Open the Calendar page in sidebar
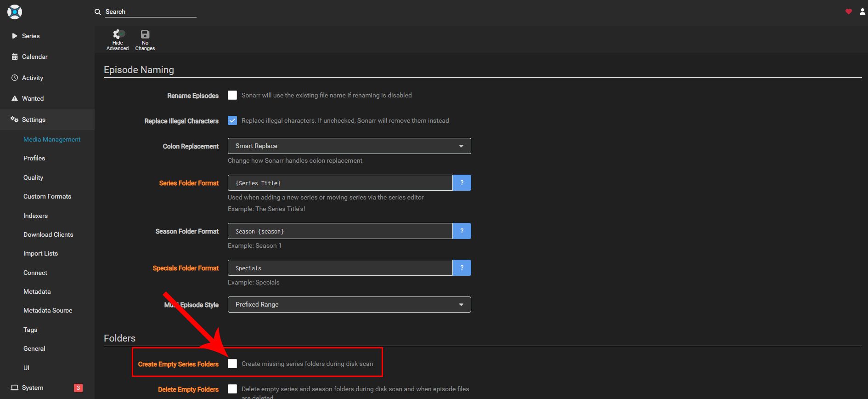Viewport: 868px width, 399px height. tap(34, 57)
